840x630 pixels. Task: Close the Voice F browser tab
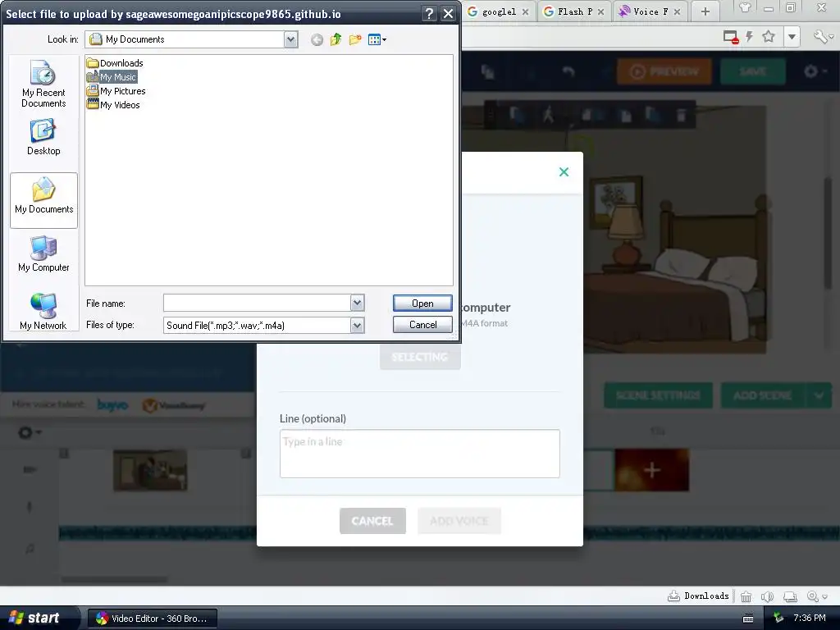pyautogui.click(x=677, y=11)
